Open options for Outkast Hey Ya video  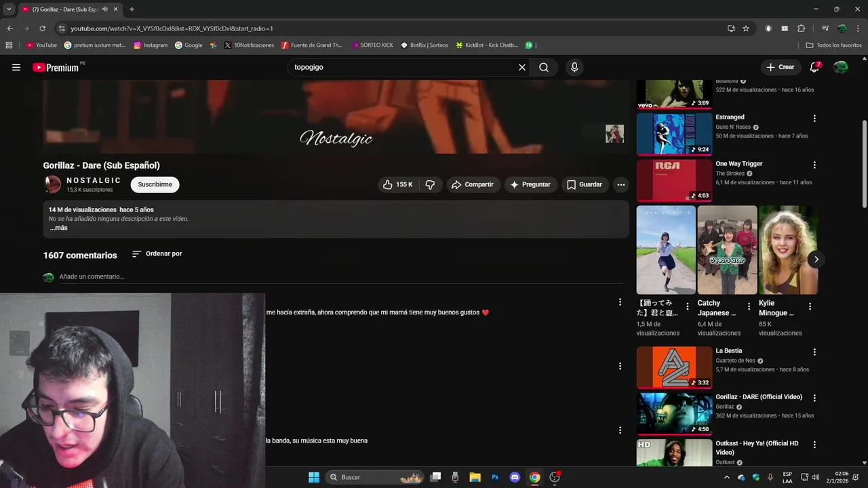pyautogui.click(x=814, y=445)
